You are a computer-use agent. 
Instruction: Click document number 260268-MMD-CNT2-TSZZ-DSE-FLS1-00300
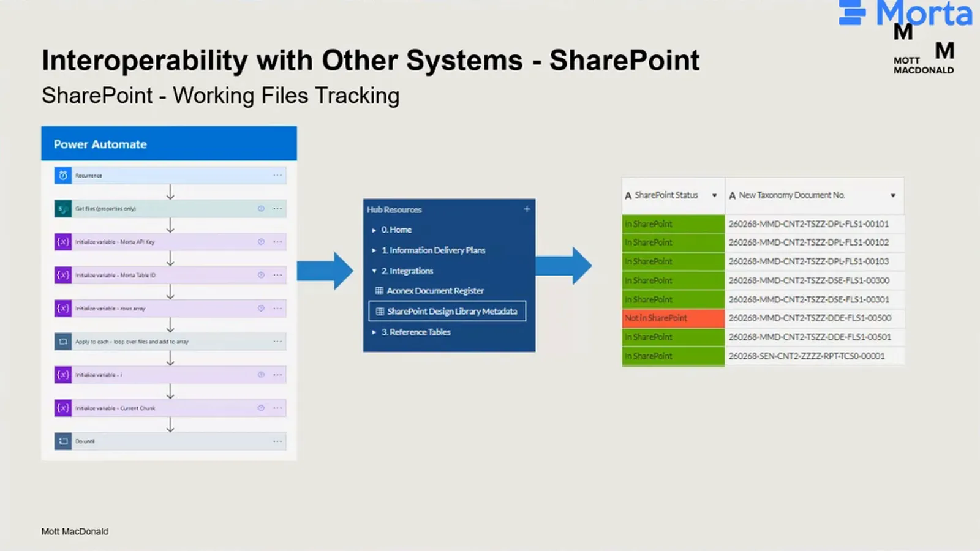pos(809,281)
